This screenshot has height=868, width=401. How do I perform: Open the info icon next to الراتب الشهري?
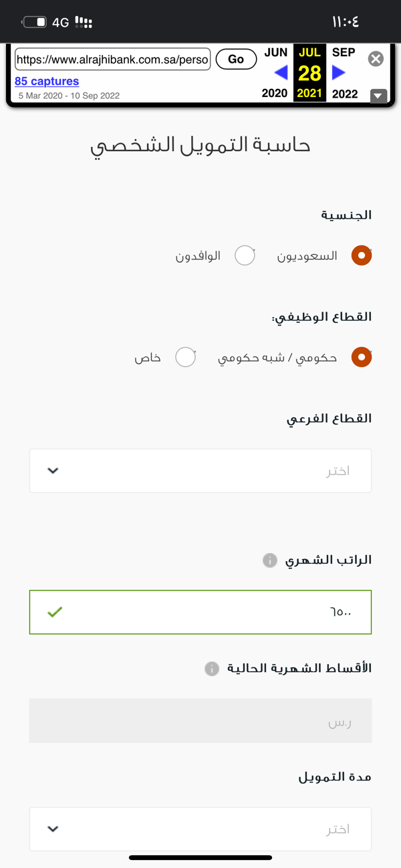[270, 560]
